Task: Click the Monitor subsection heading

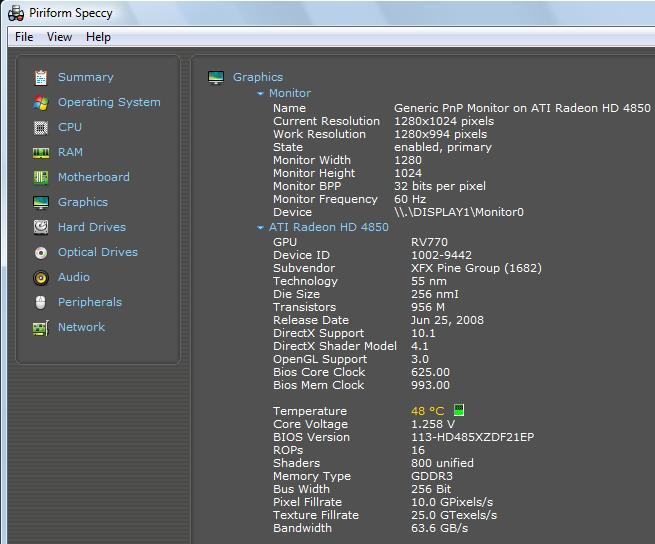Action: coord(290,93)
